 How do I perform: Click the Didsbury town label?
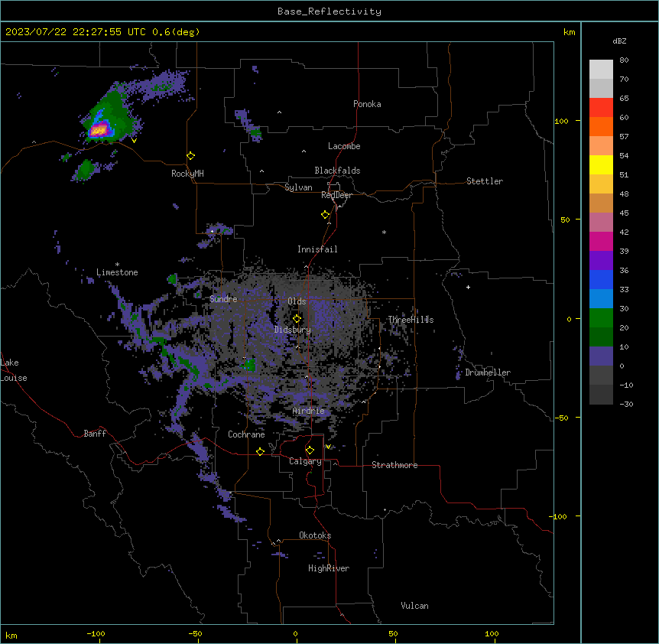[x=293, y=330]
